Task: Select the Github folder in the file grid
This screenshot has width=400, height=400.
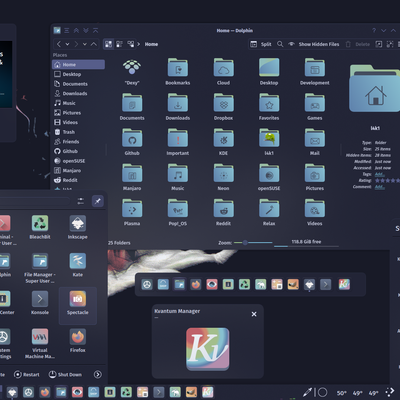Action: (x=132, y=142)
